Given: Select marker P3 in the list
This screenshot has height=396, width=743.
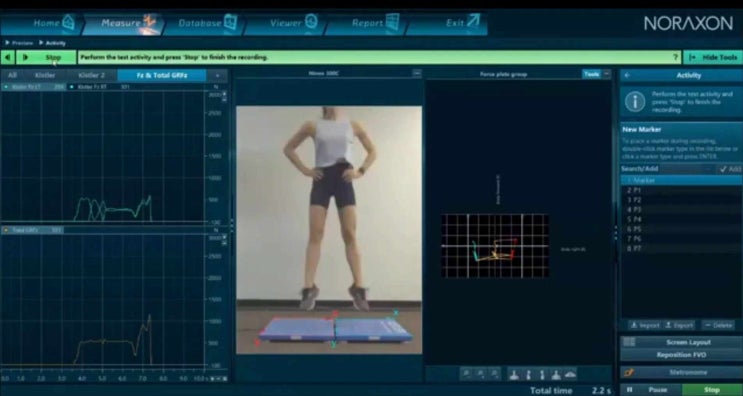Looking at the screenshot, I should (681, 210).
